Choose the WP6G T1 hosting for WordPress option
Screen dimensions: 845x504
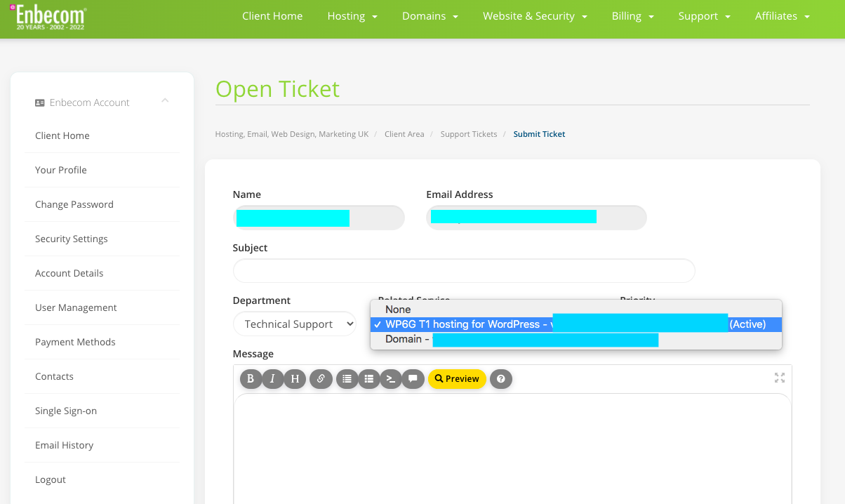(575, 324)
